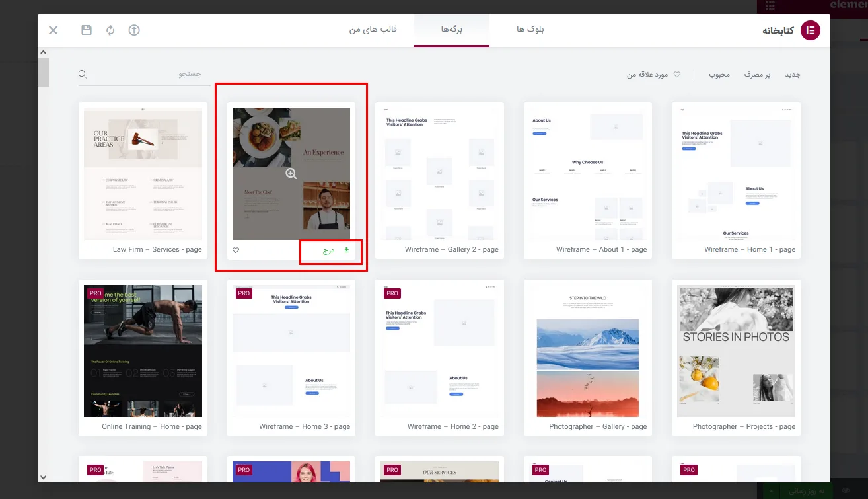The width and height of the screenshot is (868, 499).
Task: Open the Law Firm Services template thumbnail
Action: point(143,174)
